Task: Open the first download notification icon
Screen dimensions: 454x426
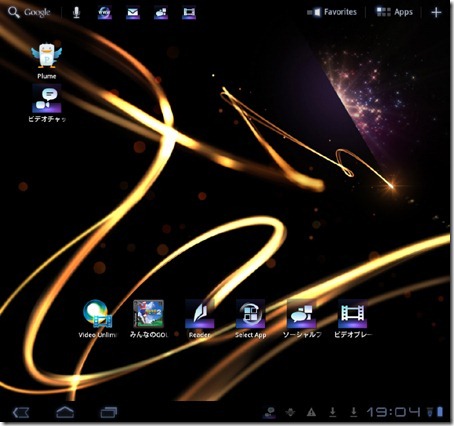Action: tap(332, 413)
